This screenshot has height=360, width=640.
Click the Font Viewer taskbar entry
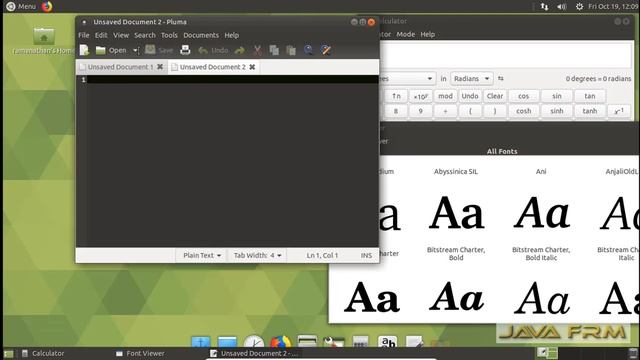[x=140, y=353]
